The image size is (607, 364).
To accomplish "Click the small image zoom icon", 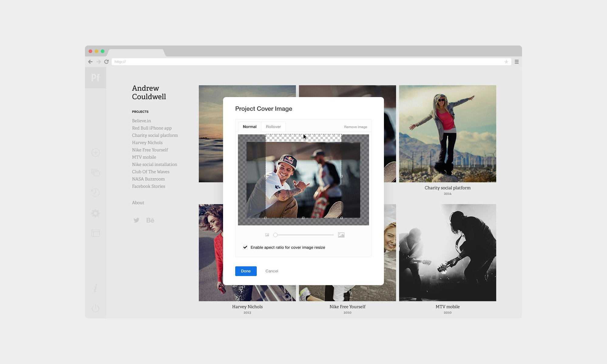I will (267, 235).
